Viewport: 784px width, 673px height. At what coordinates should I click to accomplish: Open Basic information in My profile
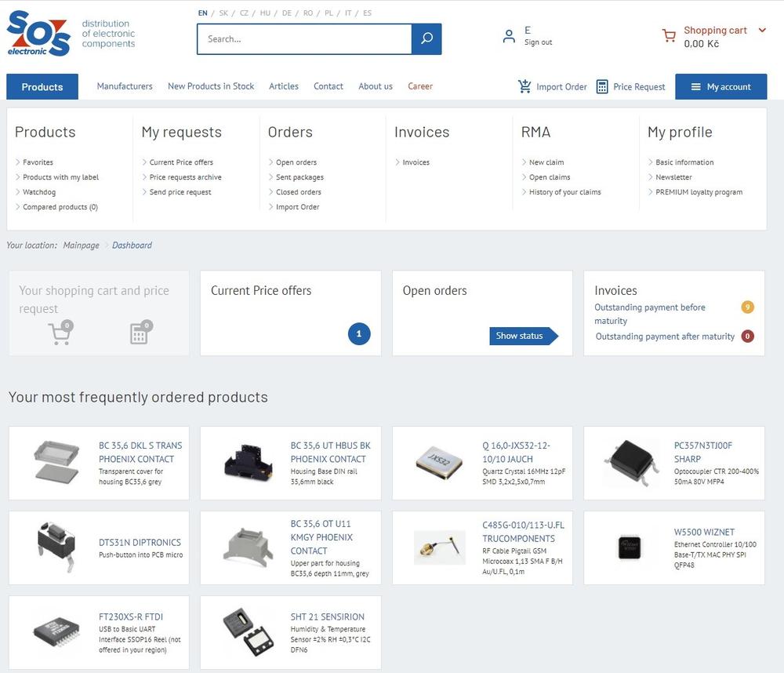click(684, 162)
